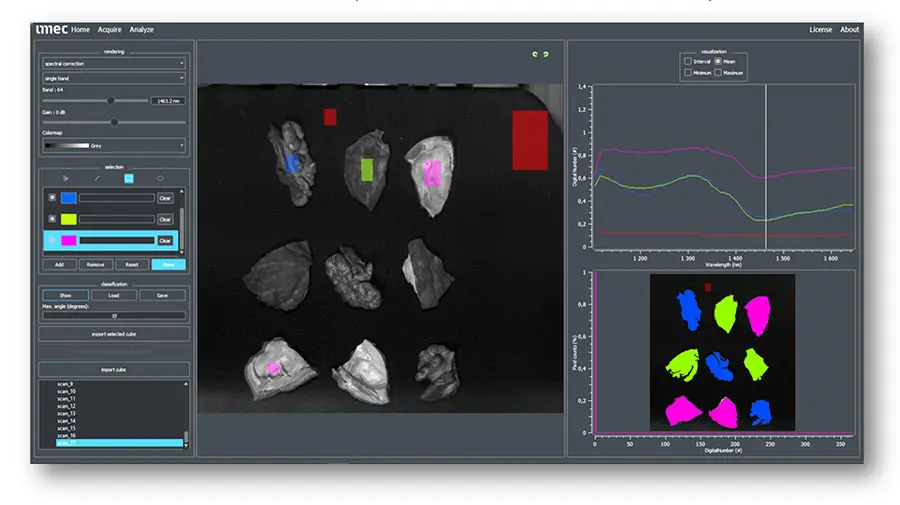Viewport: 900px width, 505px height.
Task: Click the Gain slider handle
Action: point(114,122)
